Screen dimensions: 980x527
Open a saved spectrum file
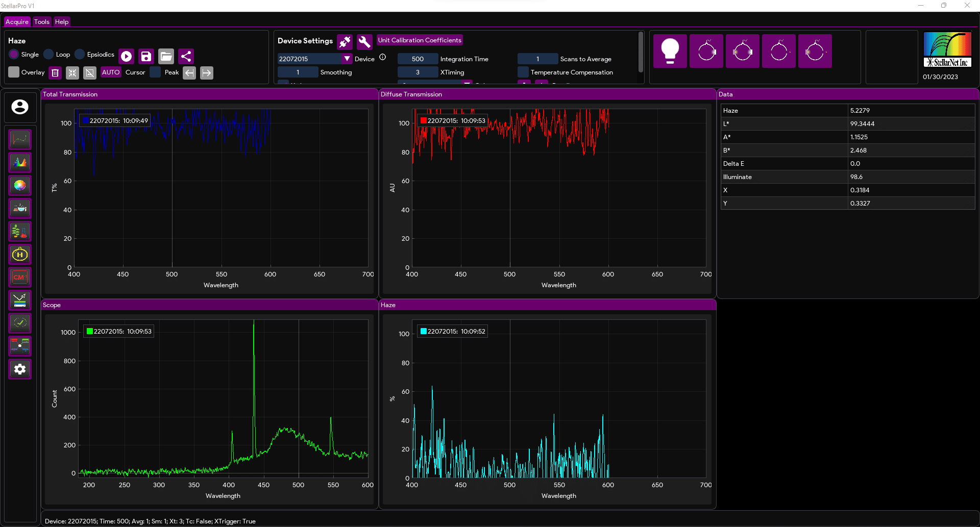point(166,56)
